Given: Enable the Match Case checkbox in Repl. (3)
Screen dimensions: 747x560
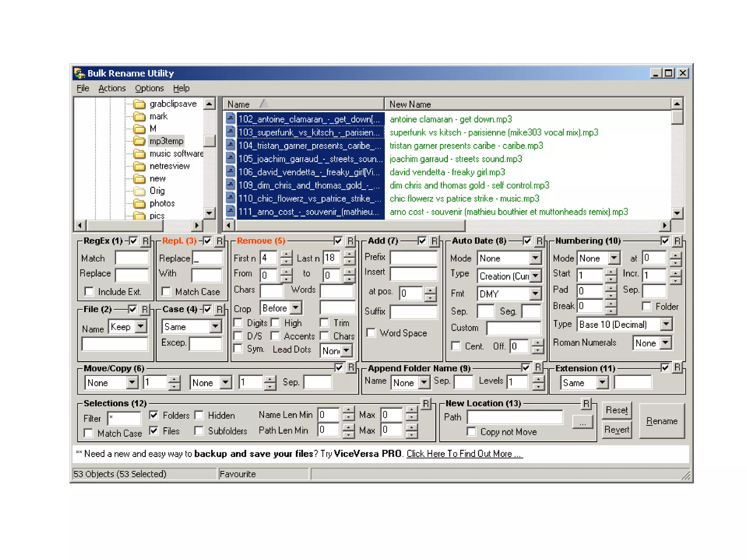Looking at the screenshot, I should click(166, 292).
